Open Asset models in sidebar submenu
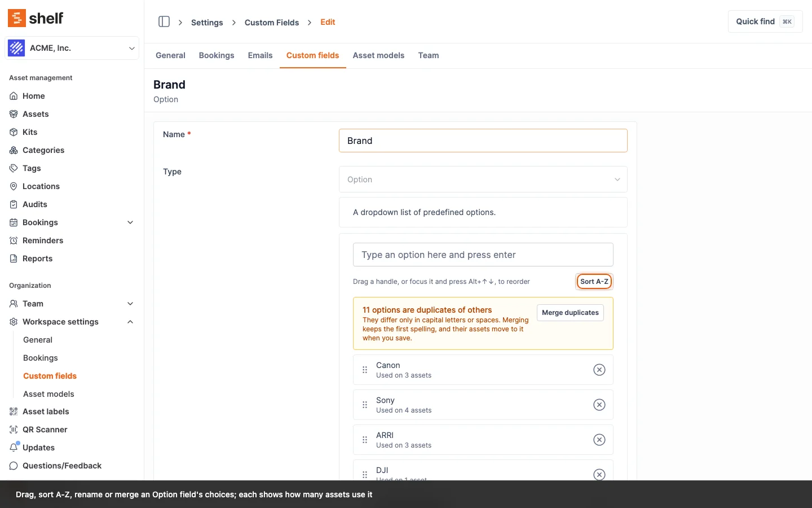Image resolution: width=812 pixels, height=508 pixels. pyautogui.click(x=48, y=394)
